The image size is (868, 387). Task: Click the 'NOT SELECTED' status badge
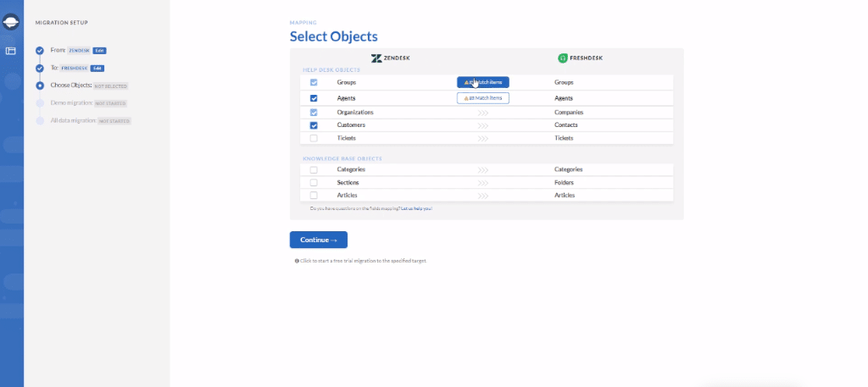pyautogui.click(x=111, y=86)
